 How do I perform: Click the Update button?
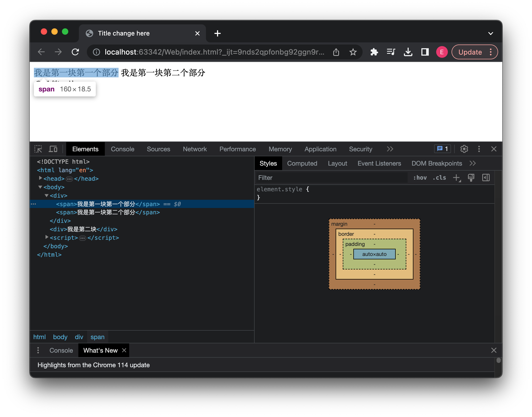(x=470, y=52)
